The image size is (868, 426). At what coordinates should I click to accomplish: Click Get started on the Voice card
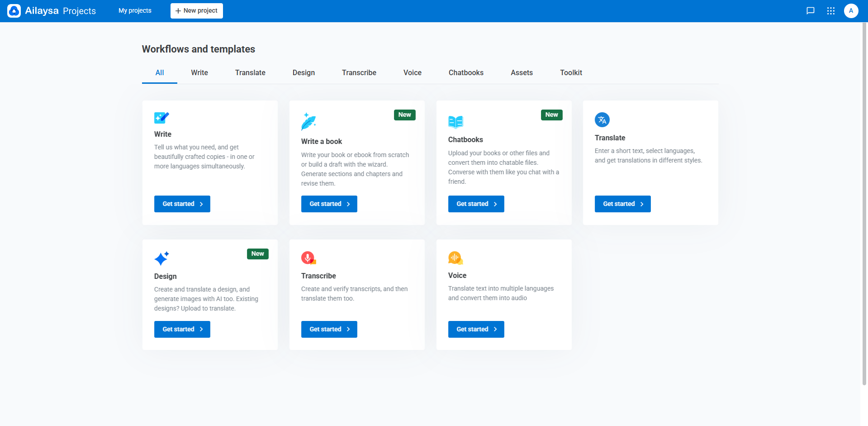476,329
